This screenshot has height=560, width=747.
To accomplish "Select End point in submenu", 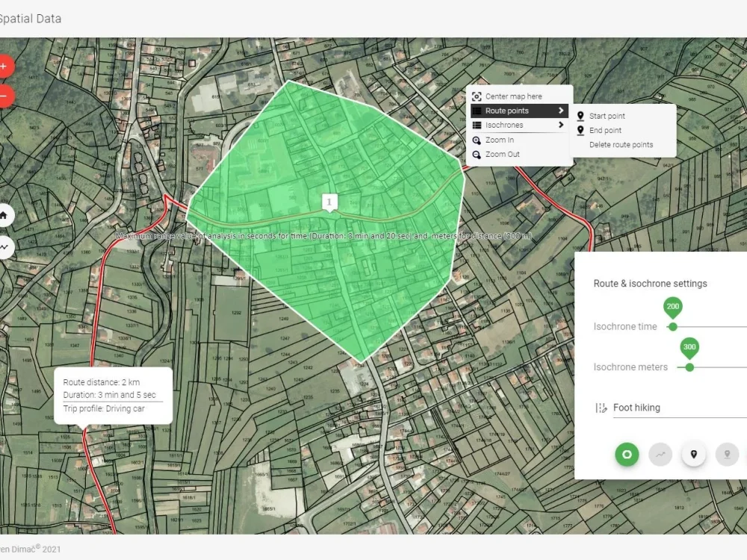I will [624, 130].
